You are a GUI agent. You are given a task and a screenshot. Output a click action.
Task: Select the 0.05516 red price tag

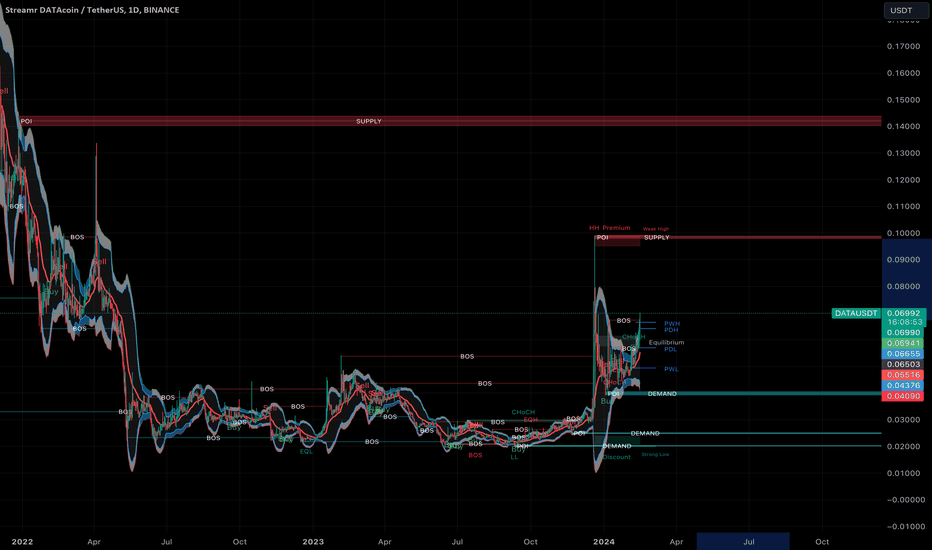[x=903, y=375]
